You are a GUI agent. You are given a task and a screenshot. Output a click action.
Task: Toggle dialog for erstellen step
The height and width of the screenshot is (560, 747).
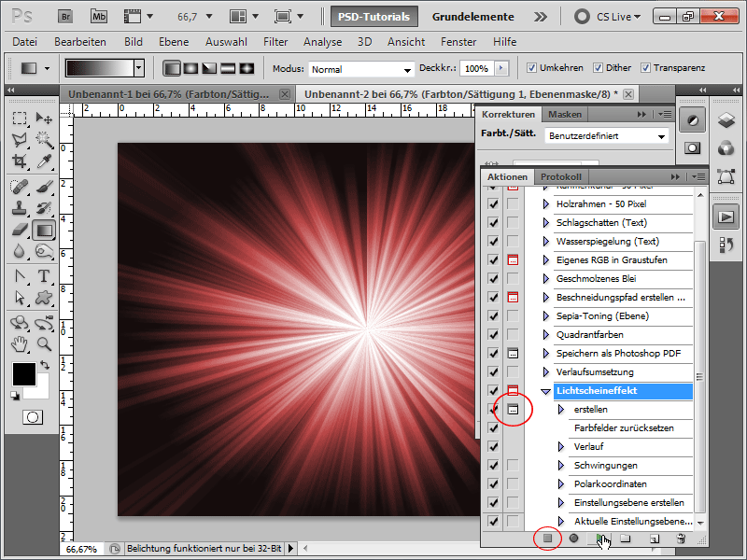[x=513, y=410]
